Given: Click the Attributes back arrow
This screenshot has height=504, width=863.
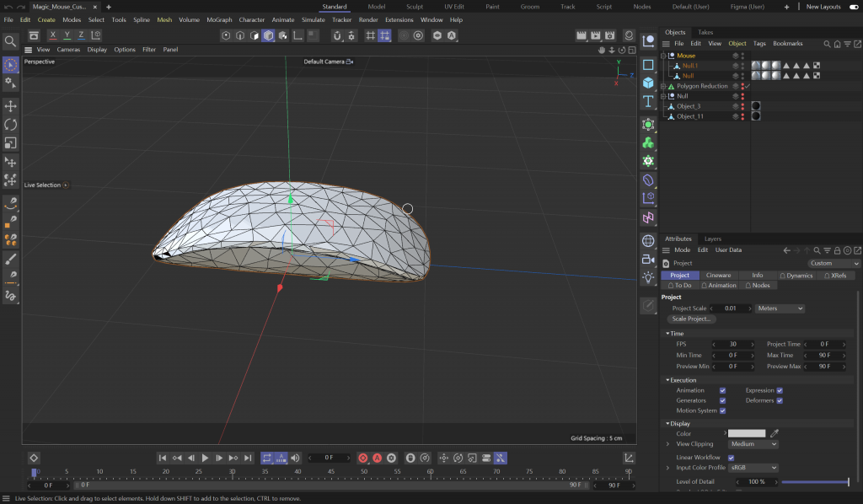Looking at the screenshot, I should click(x=786, y=250).
